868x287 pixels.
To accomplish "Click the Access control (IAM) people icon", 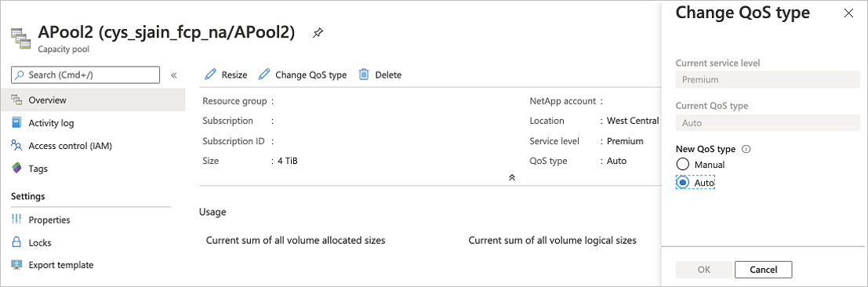I will [16, 146].
